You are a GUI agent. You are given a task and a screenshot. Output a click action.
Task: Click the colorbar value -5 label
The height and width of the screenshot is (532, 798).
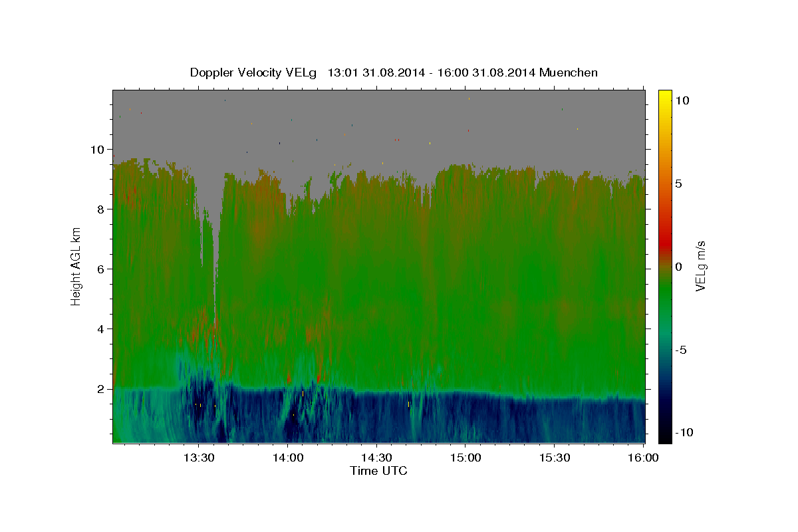pyautogui.click(x=681, y=350)
